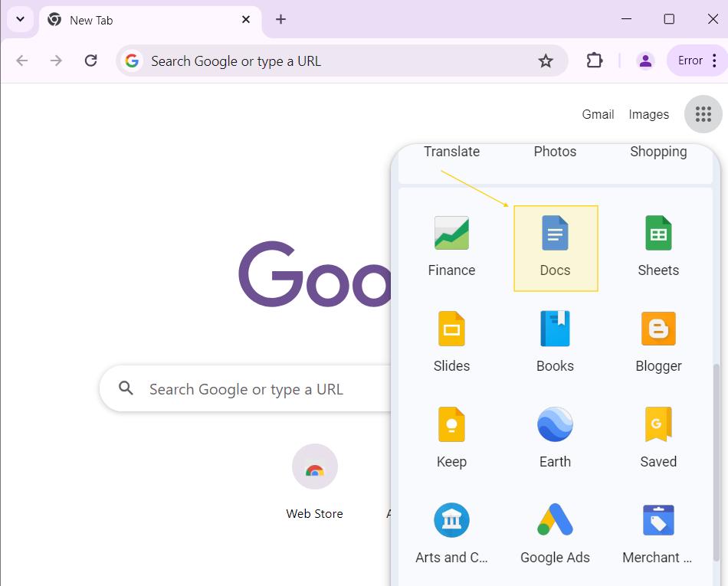This screenshot has width=728, height=586.
Task: Reload the current page
Action: click(x=91, y=61)
